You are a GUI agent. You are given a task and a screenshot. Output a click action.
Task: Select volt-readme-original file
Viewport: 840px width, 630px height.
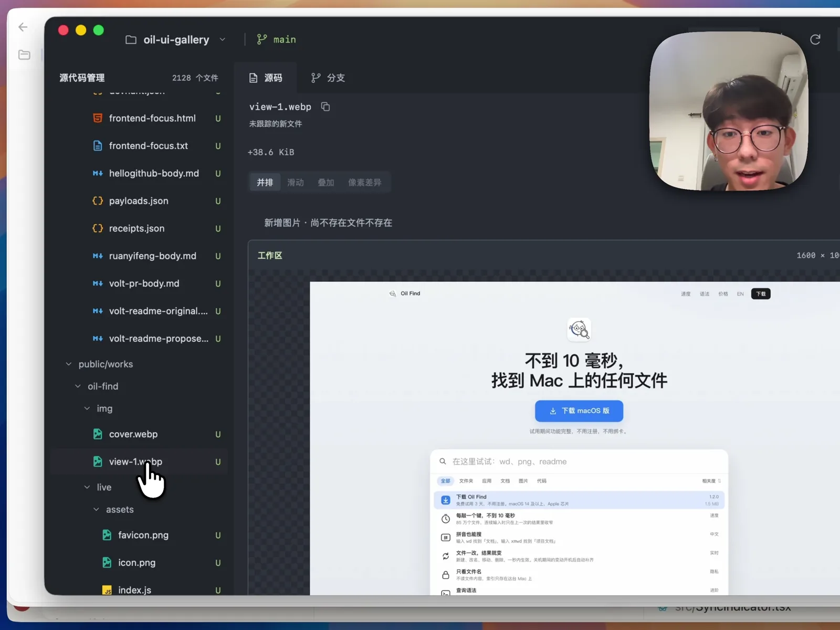point(139,311)
